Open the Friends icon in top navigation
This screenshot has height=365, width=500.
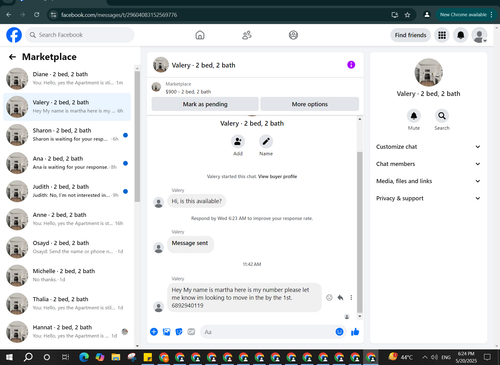point(247,35)
